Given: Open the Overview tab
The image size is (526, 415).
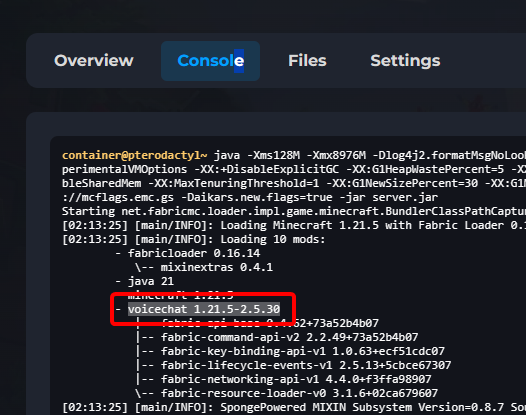Looking at the screenshot, I should [x=94, y=61].
